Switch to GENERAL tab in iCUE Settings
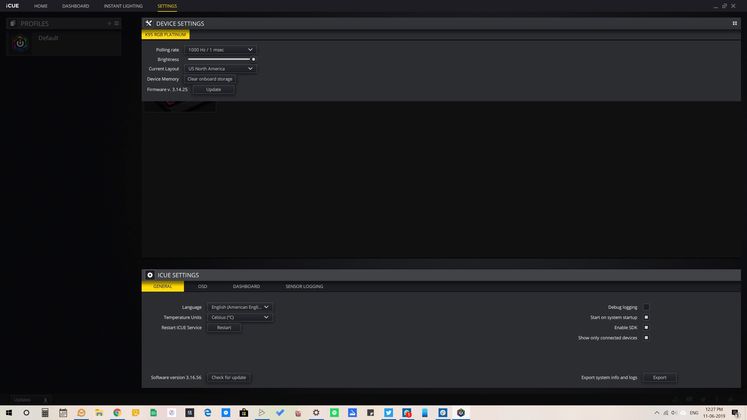Screen dimensions: 747x420 (x=162, y=286)
